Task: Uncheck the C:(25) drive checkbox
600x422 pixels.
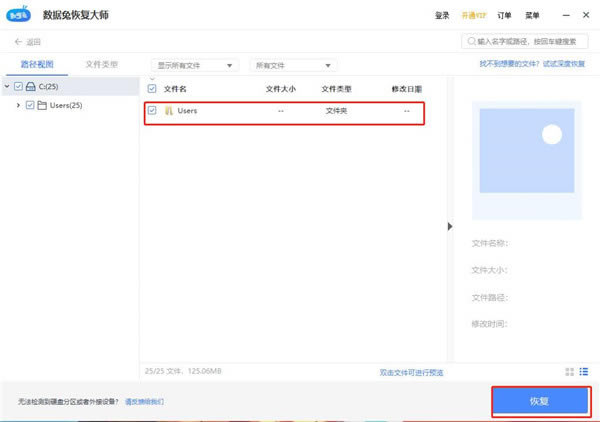Action: (x=18, y=86)
